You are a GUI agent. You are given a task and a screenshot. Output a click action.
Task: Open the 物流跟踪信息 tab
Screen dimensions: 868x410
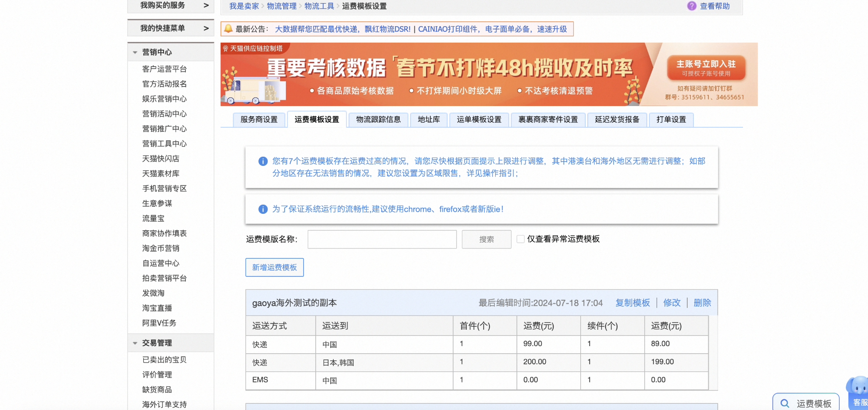tap(378, 120)
